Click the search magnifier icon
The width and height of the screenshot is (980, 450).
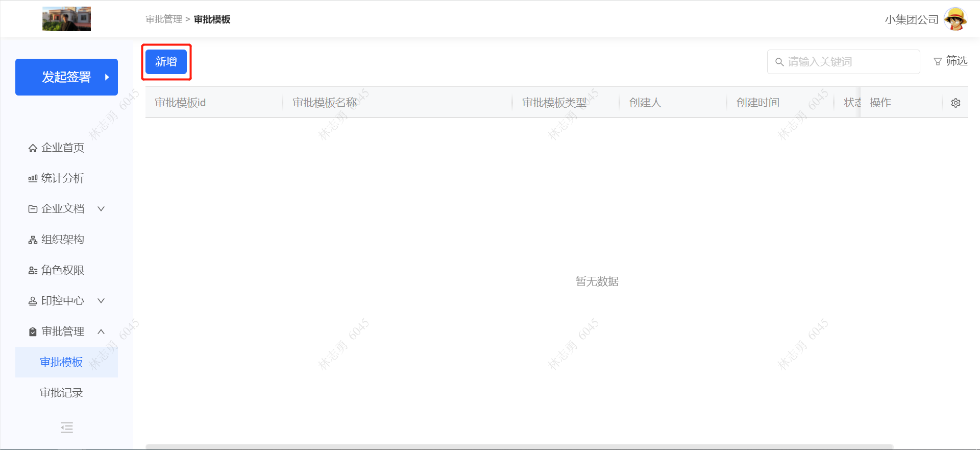(779, 62)
